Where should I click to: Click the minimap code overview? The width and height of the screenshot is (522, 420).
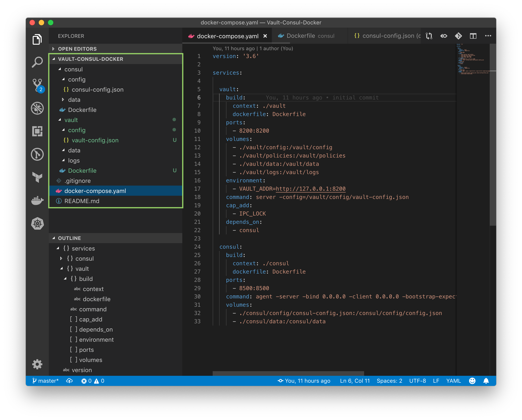pos(473,59)
